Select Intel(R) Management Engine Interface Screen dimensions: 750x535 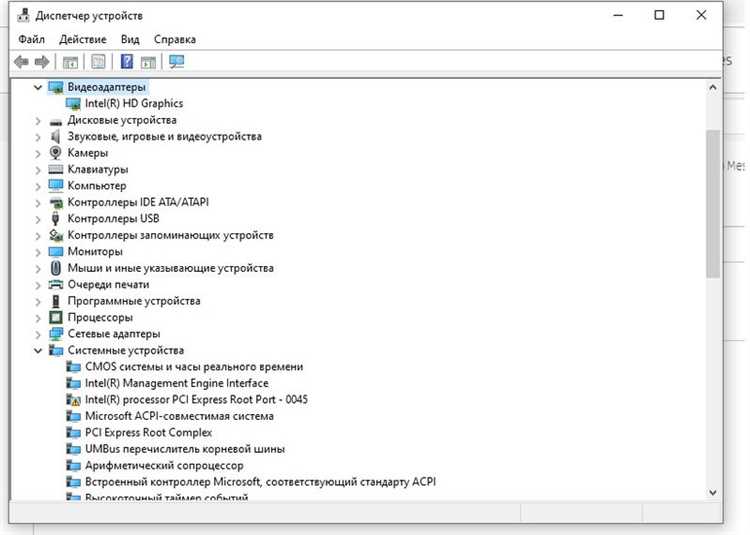coord(176,383)
